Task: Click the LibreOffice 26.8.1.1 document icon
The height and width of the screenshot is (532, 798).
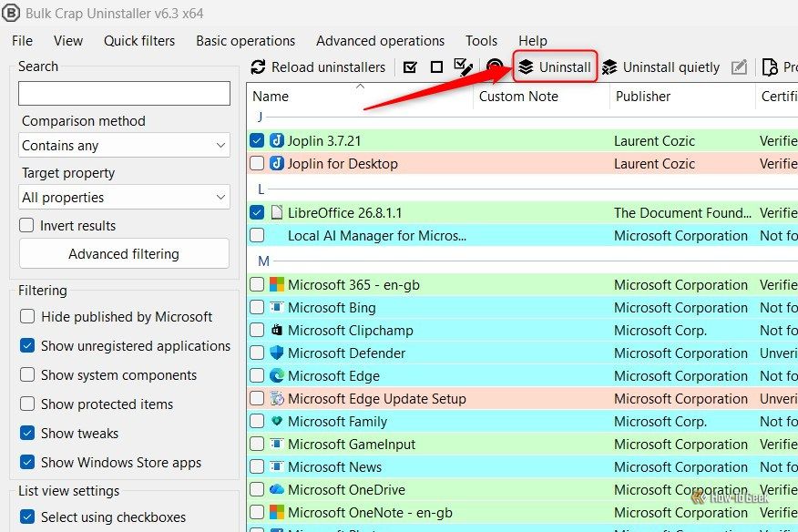Action: coord(277,212)
